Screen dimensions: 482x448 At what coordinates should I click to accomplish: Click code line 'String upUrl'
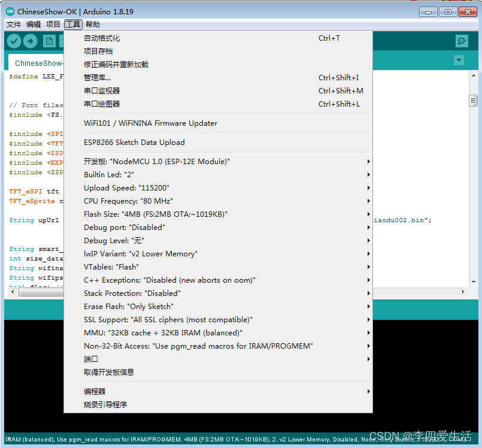pos(34,220)
